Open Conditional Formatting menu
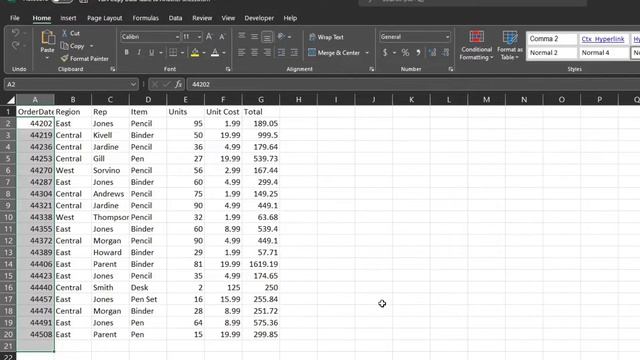The width and height of the screenshot is (640, 360). 476,46
